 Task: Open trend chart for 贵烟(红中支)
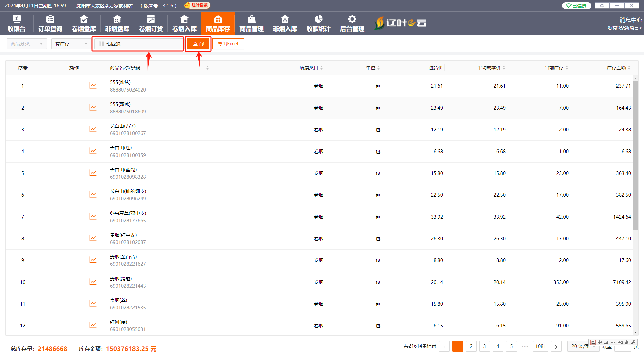pyautogui.click(x=93, y=238)
